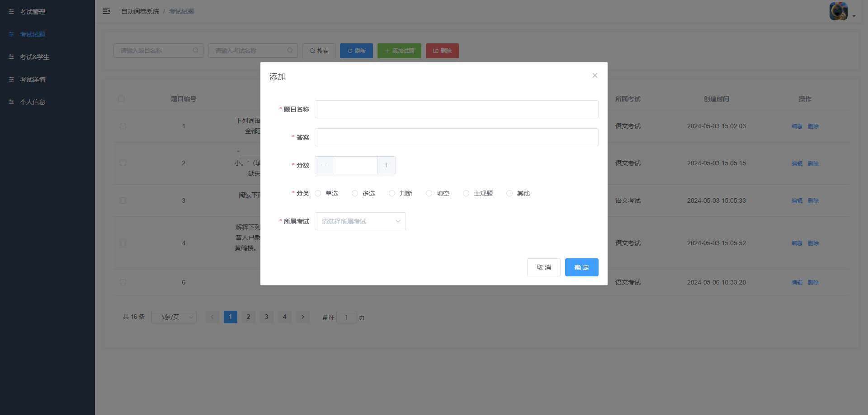Open 个人信息 from the sidebar
This screenshot has width=868, height=415.
point(33,102)
